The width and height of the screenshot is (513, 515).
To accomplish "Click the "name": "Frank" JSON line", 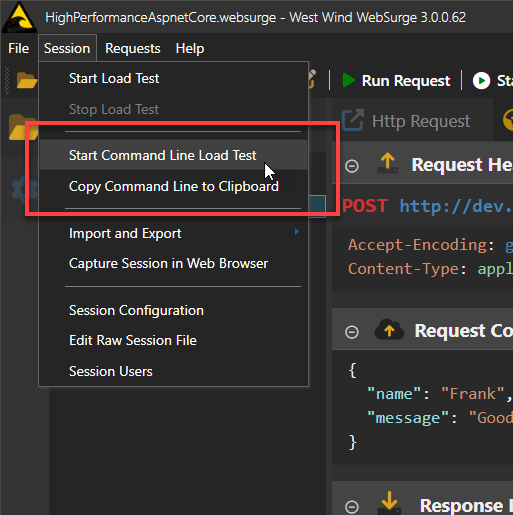I will pyautogui.click(x=439, y=394).
